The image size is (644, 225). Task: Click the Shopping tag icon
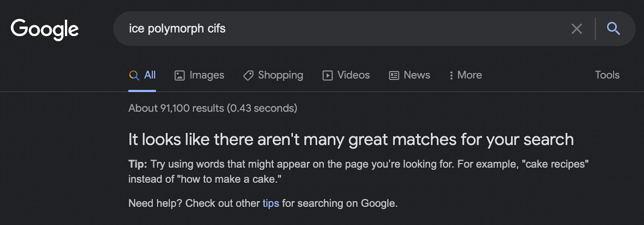point(248,75)
